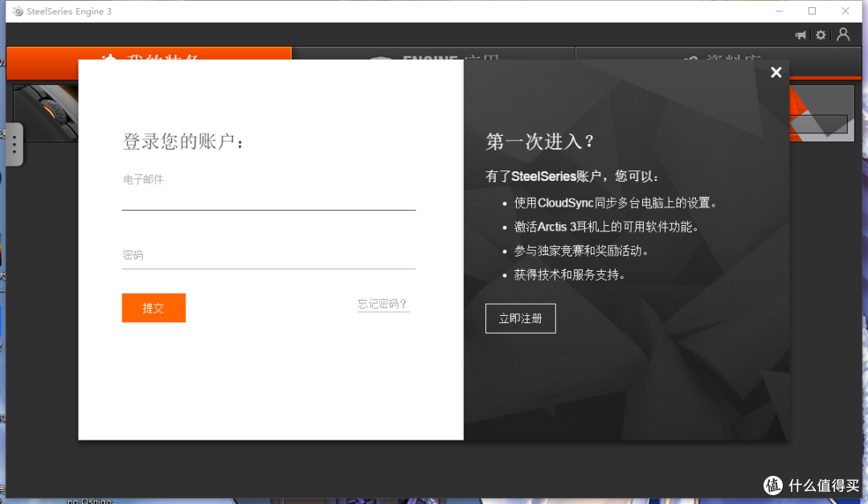
Task: Click the announcements megaphone icon
Action: coord(800,35)
